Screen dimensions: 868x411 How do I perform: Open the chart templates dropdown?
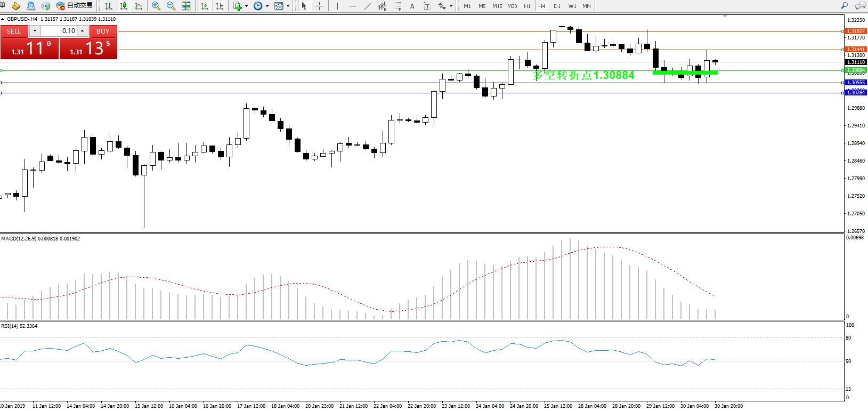click(x=288, y=6)
